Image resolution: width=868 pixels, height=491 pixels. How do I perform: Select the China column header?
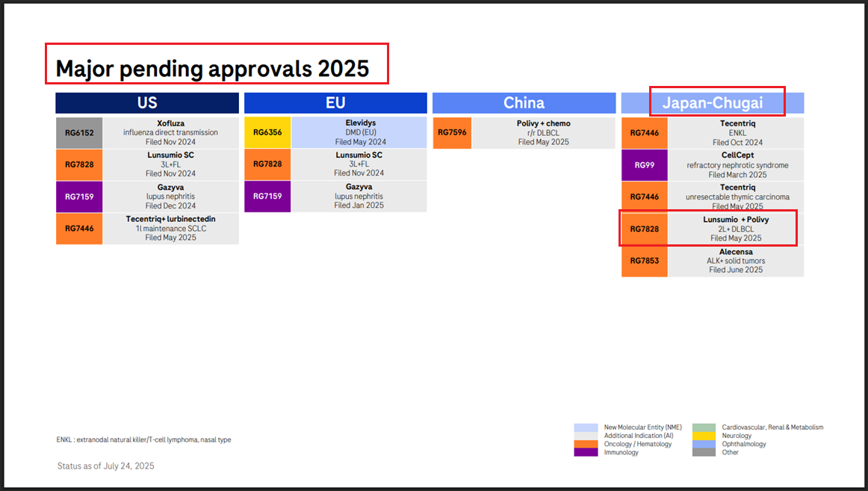(524, 103)
